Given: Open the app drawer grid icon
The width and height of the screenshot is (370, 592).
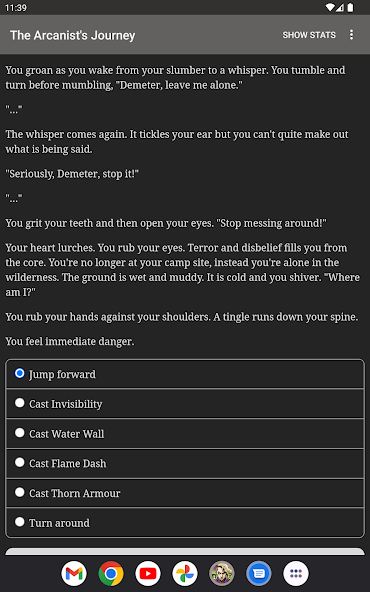Looking at the screenshot, I should coord(296,574).
